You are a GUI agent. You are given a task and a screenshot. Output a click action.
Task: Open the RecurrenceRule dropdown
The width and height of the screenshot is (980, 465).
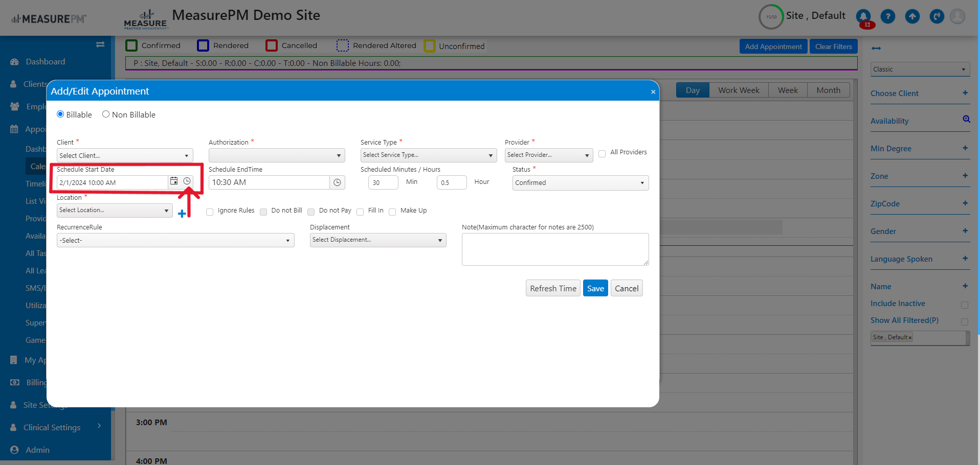pos(175,240)
